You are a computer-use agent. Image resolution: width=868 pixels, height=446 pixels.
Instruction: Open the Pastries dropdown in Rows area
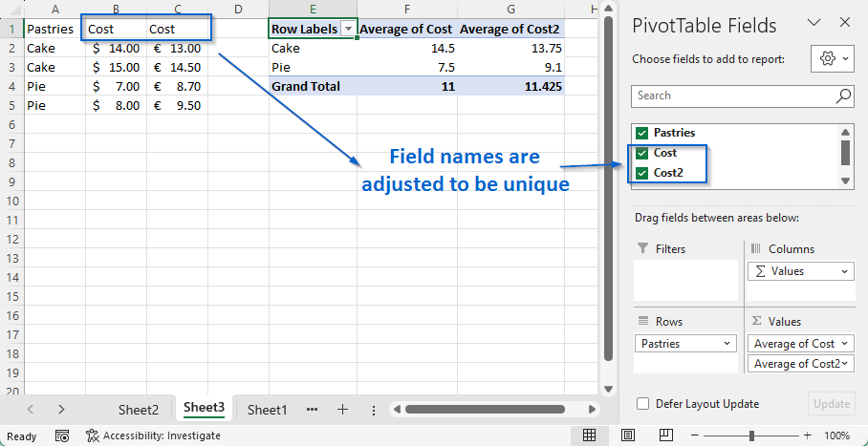[x=727, y=344]
